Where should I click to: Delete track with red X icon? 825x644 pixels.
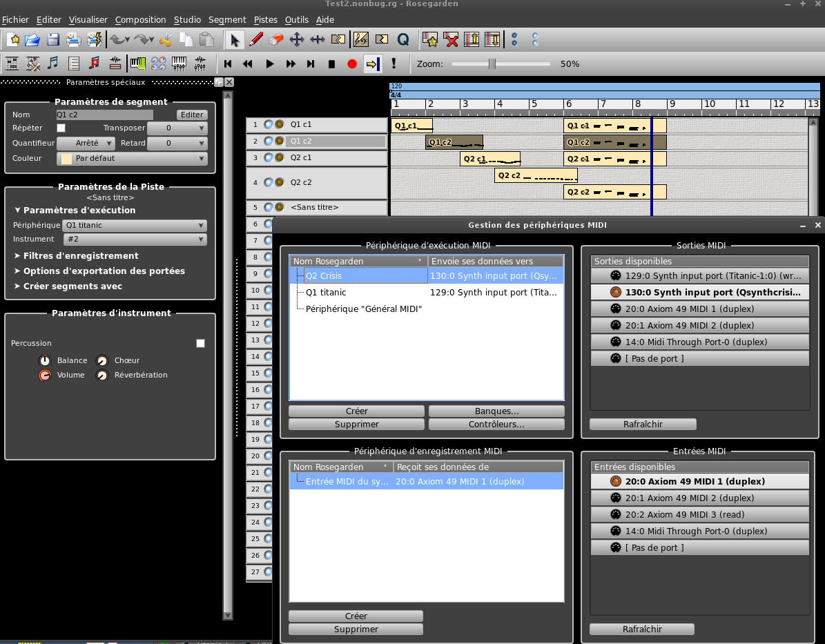click(x=451, y=40)
